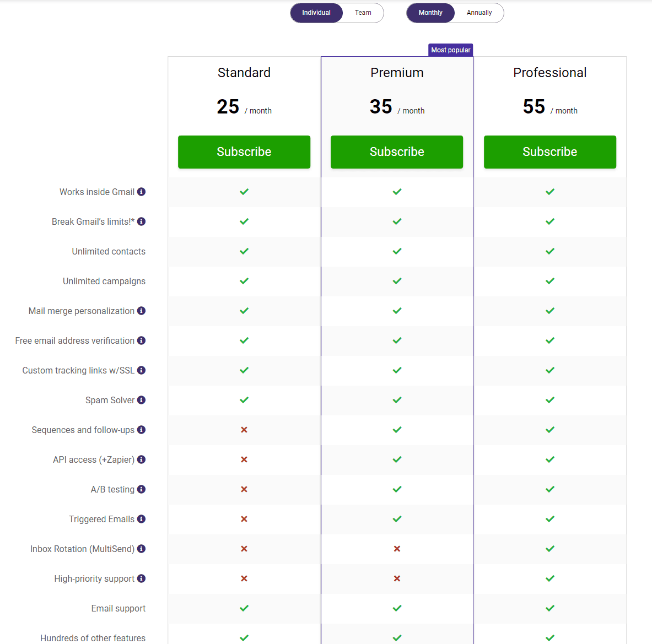The height and width of the screenshot is (644, 652).
Task: Show High-priority support details
Action: point(142,578)
